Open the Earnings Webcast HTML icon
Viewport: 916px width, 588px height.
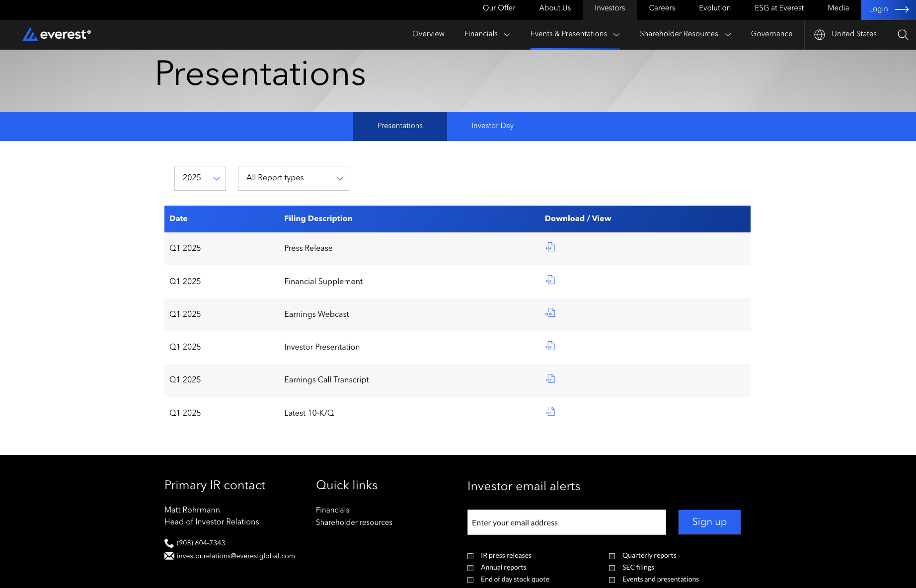550,312
